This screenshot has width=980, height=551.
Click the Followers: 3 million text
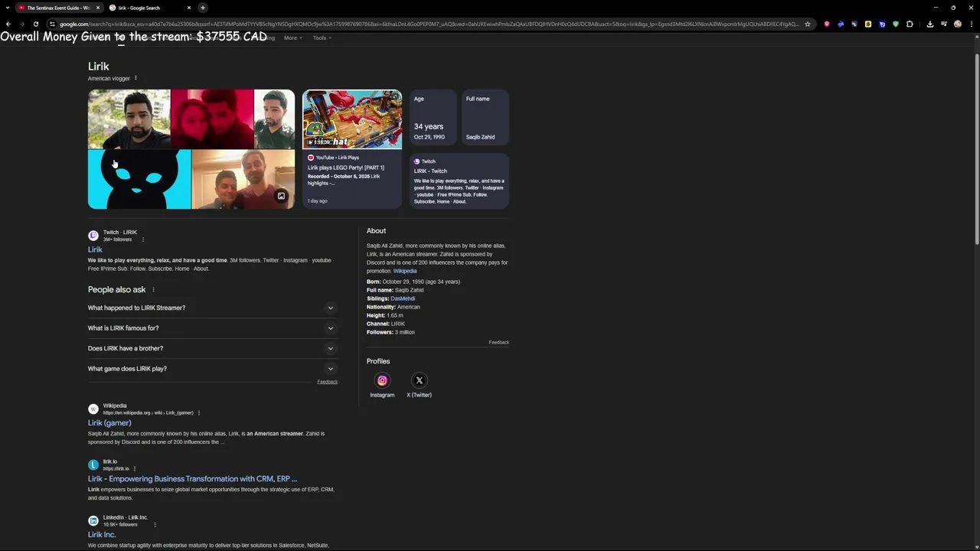pyautogui.click(x=390, y=332)
